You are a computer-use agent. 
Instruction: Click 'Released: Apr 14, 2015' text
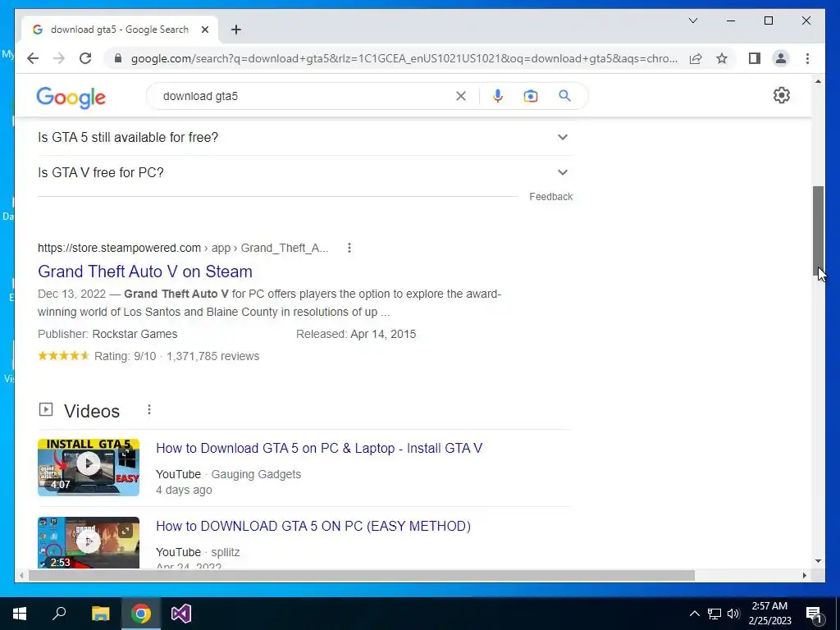[356, 334]
